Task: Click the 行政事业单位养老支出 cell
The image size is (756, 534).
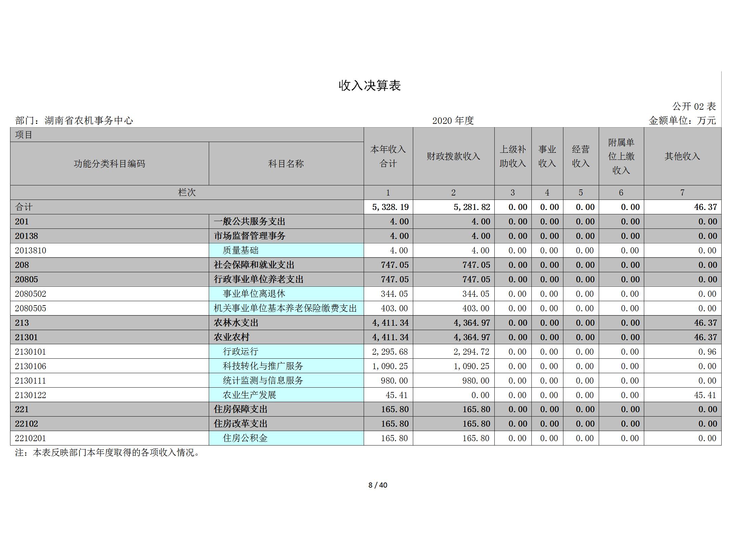Action: tap(286, 279)
